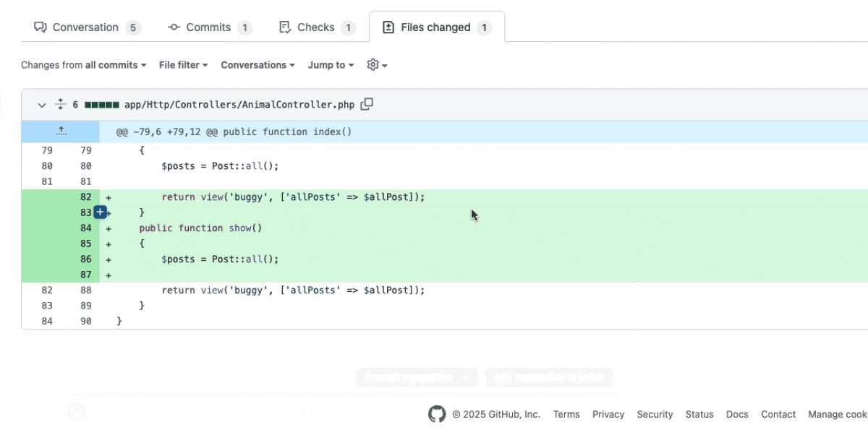Screen dimensions: 868x427
Task: Select the Files changed tab
Action: point(437,27)
